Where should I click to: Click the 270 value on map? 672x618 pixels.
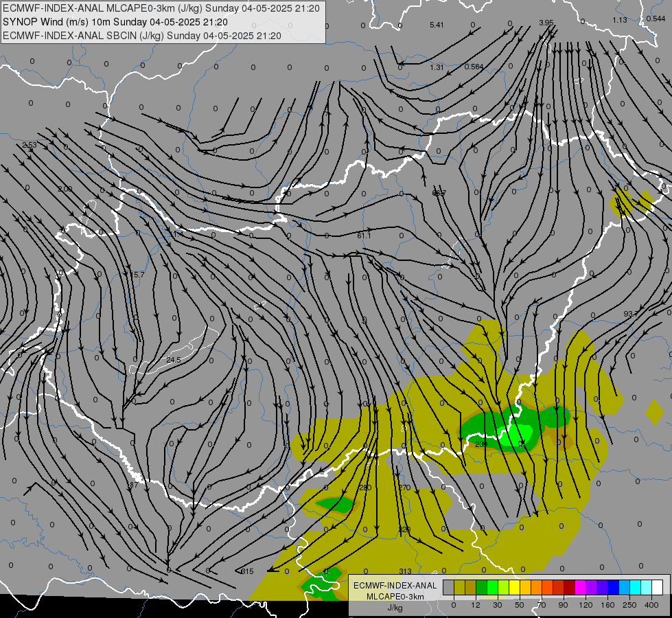(404, 488)
